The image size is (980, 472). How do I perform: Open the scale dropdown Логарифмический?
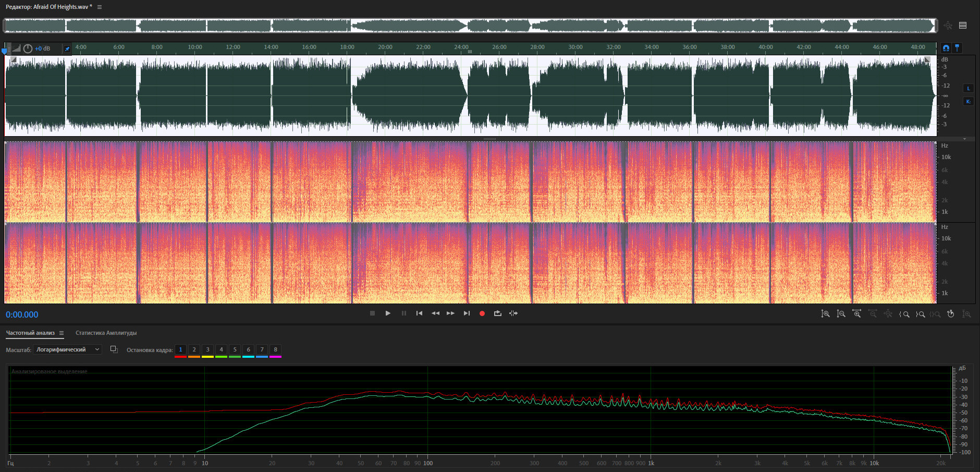point(67,349)
